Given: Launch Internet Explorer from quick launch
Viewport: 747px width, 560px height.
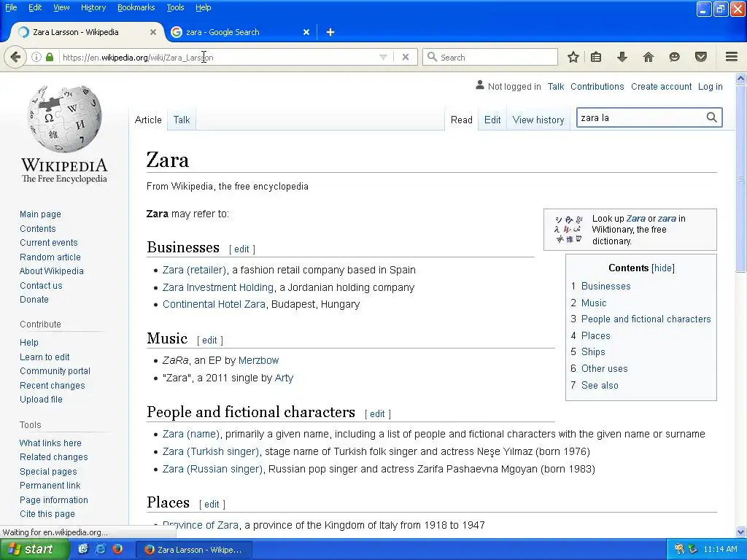Looking at the screenshot, I should click(x=100, y=549).
